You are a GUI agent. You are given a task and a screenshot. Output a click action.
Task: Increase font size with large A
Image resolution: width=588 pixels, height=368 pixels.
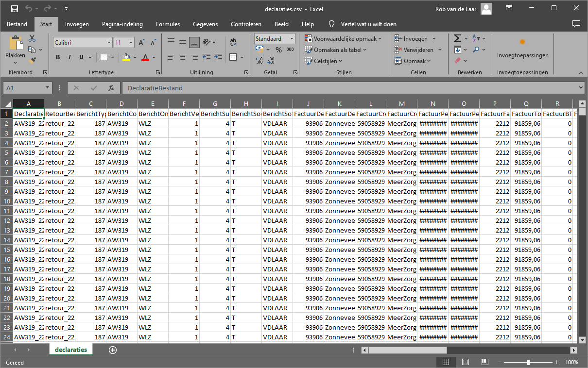[x=141, y=43]
